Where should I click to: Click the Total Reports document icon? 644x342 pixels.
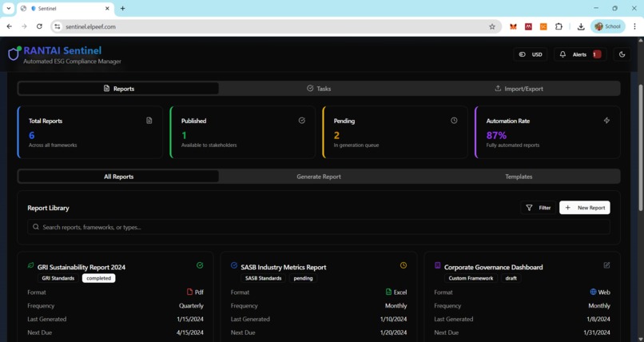pyautogui.click(x=149, y=121)
